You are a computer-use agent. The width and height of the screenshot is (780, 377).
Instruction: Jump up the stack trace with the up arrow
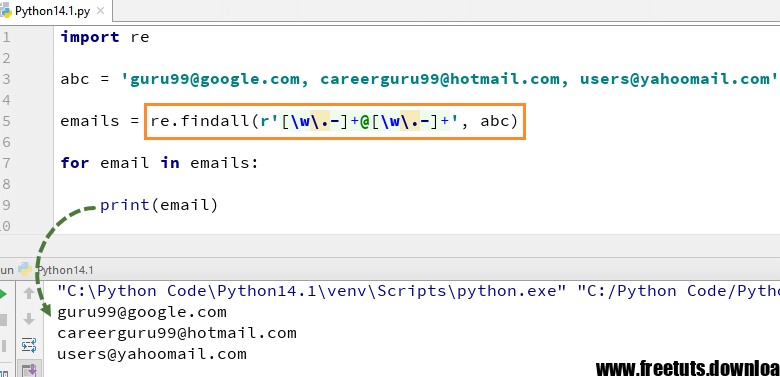[x=29, y=294]
